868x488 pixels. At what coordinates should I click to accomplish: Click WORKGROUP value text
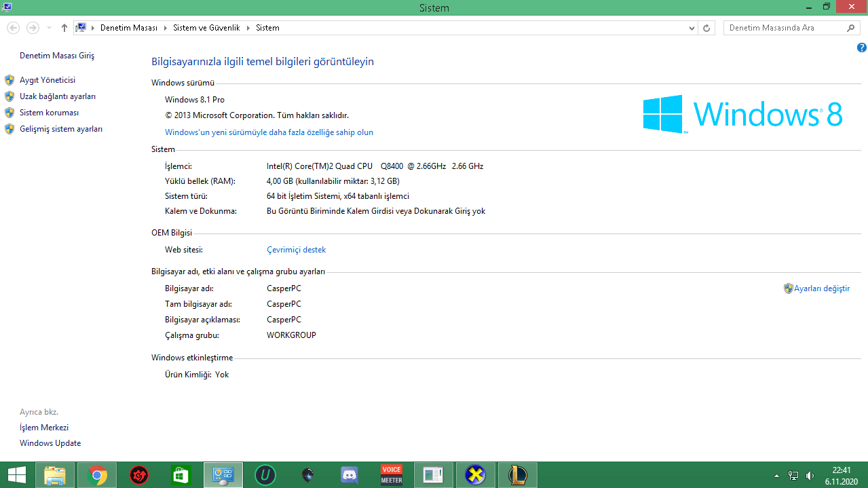click(x=292, y=335)
